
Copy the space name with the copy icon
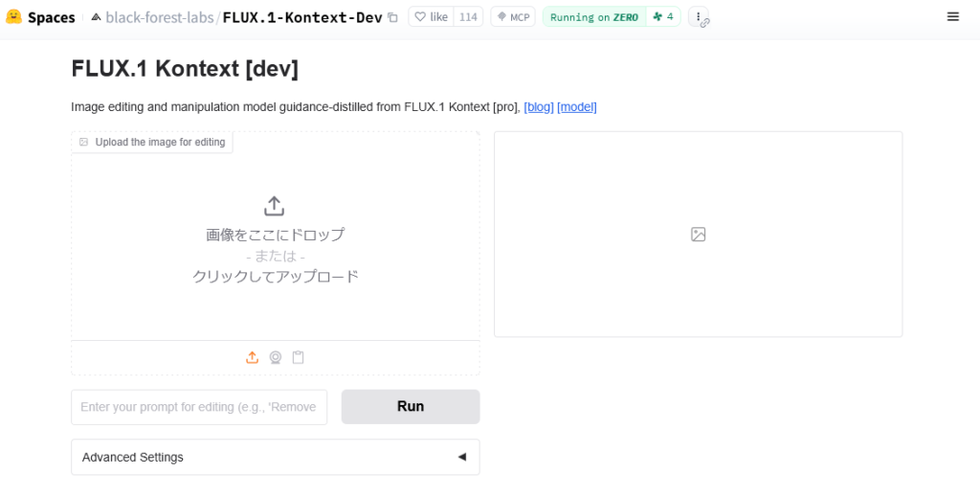[392, 17]
